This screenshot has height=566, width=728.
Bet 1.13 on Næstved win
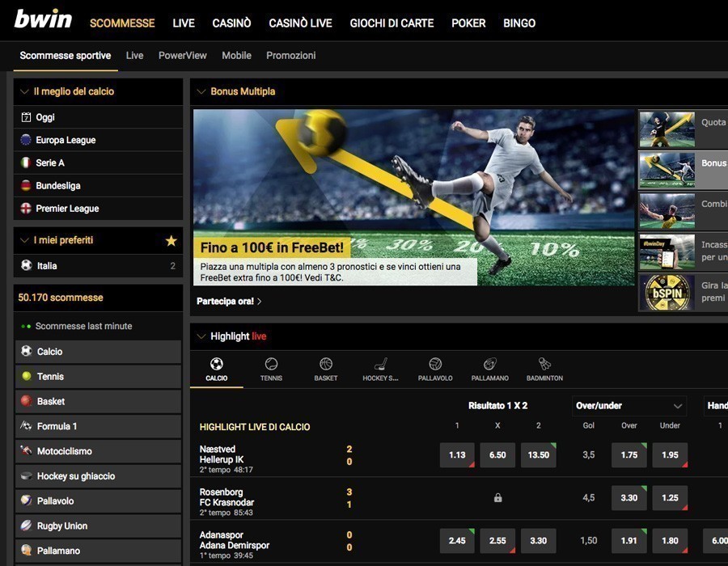[457, 454]
